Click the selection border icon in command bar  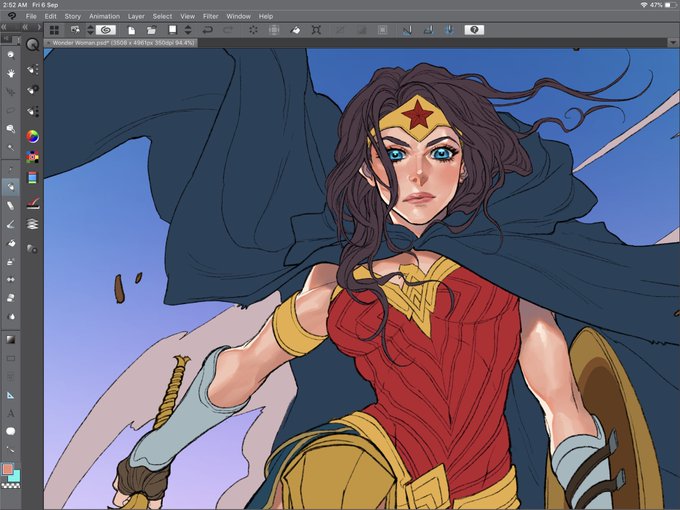point(382,30)
